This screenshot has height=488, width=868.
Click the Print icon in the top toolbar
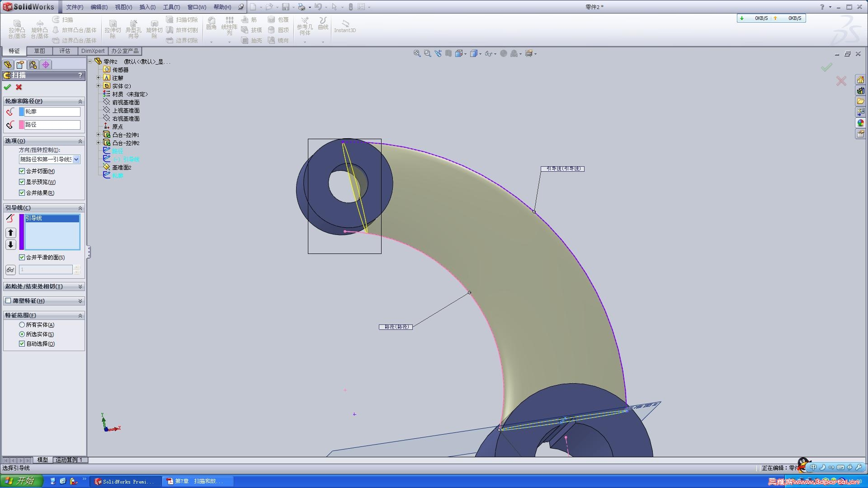(302, 7)
